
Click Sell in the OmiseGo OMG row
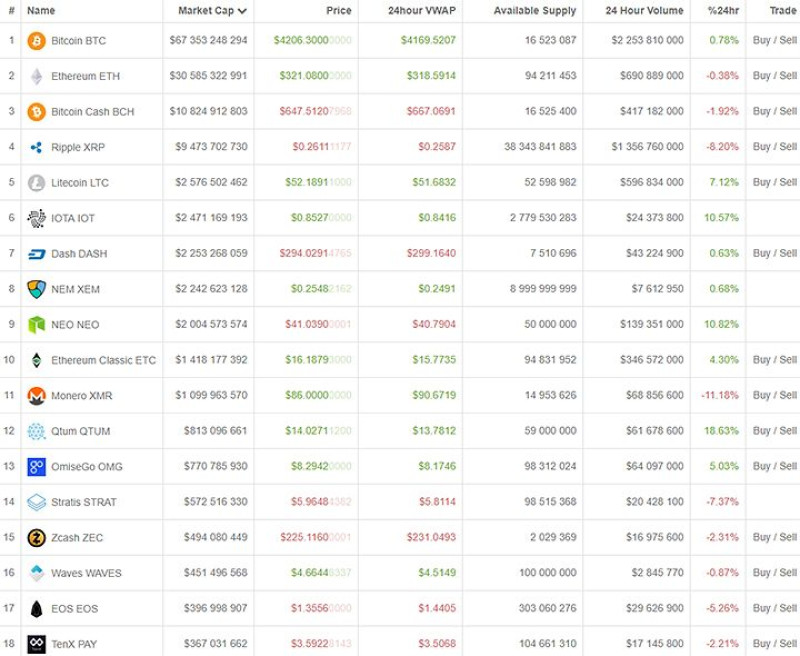[x=788, y=466]
